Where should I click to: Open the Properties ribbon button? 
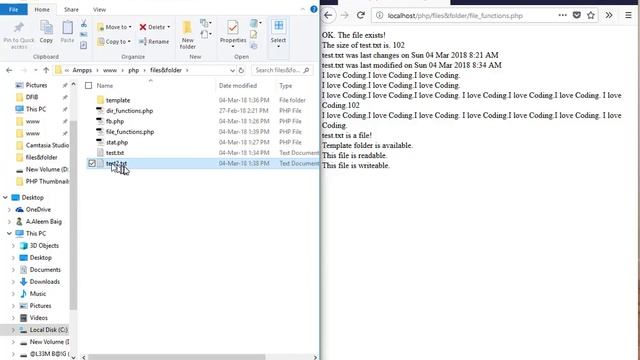[233, 33]
